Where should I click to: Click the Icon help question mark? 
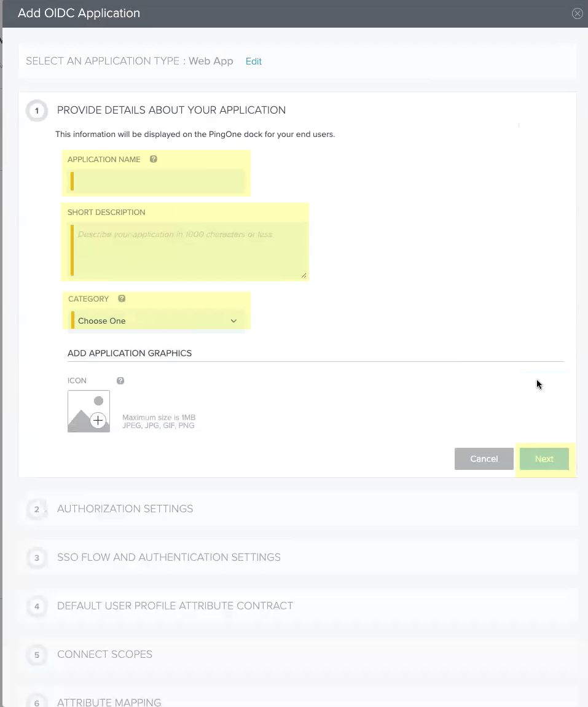(120, 381)
